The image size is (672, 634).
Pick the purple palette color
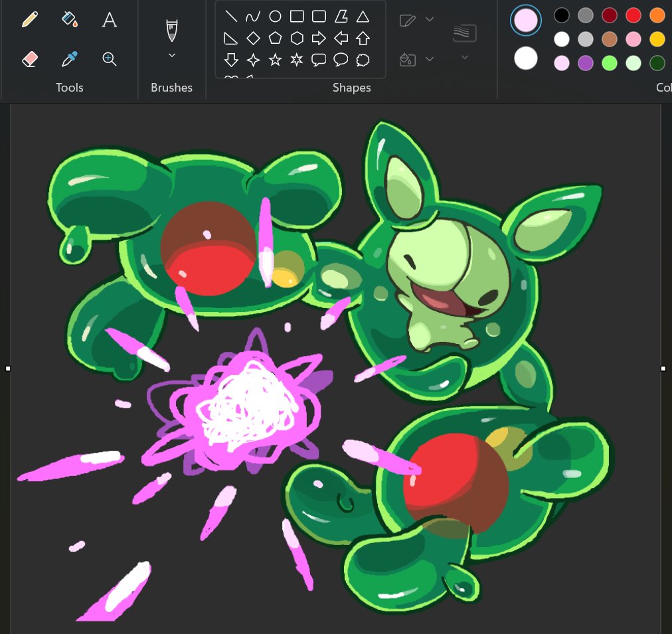[x=586, y=63]
